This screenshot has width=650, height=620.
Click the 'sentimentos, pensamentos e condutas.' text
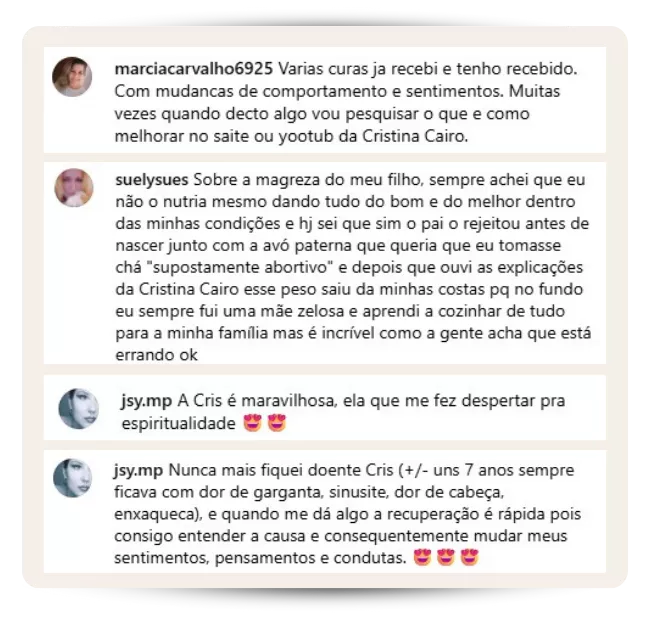(x=260, y=558)
